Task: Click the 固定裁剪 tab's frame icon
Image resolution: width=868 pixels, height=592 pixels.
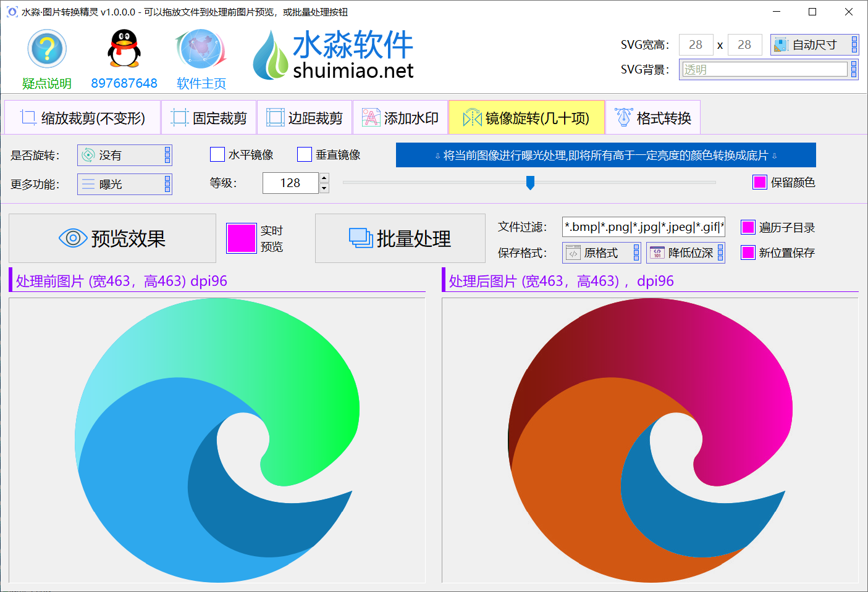Action: (179, 117)
